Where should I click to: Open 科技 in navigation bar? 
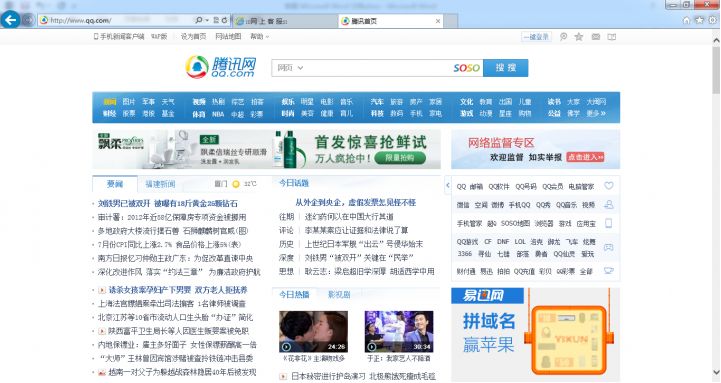point(377,113)
